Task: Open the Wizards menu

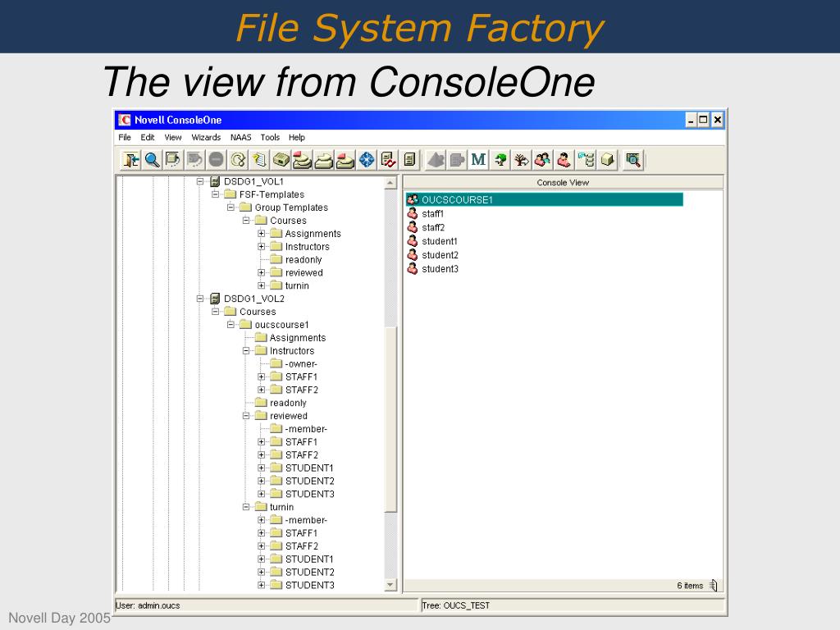Action: click(206, 137)
